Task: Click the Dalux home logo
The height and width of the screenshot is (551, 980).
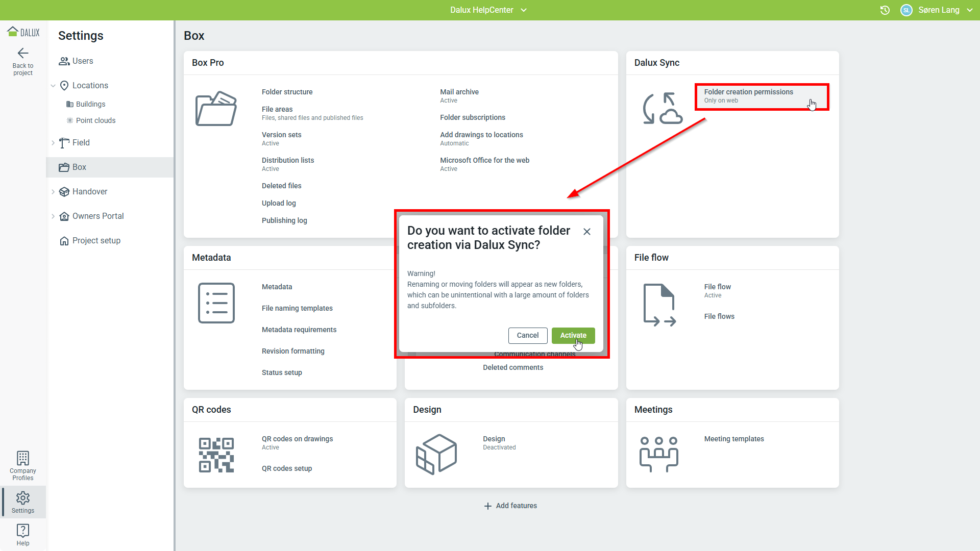Action: click(x=23, y=32)
